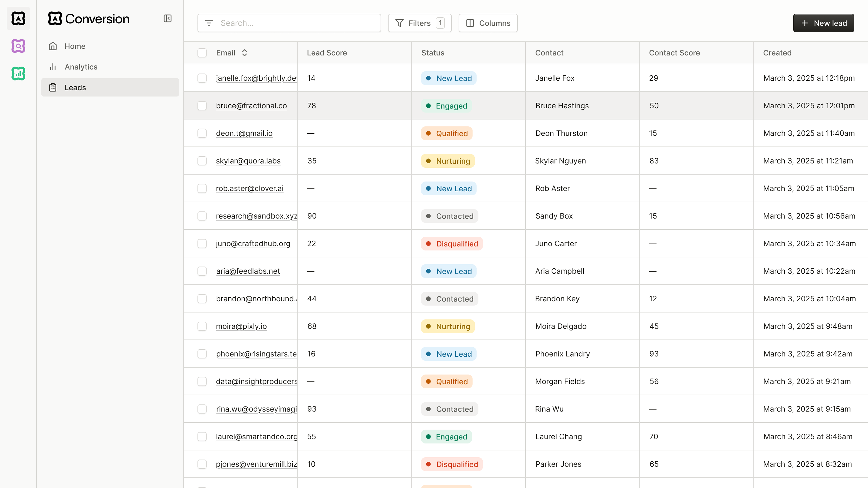Click the New lead button
868x488 pixels.
(x=823, y=23)
